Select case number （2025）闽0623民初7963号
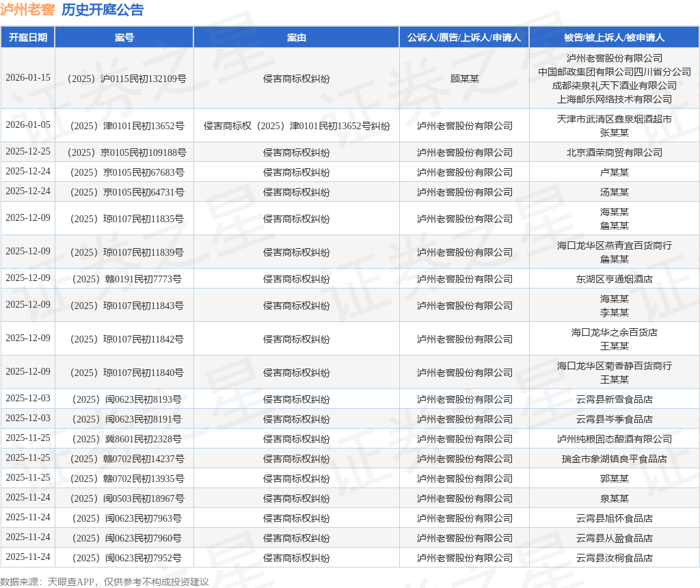Viewport: 700px width, 588px height. click(x=124, y=518)
